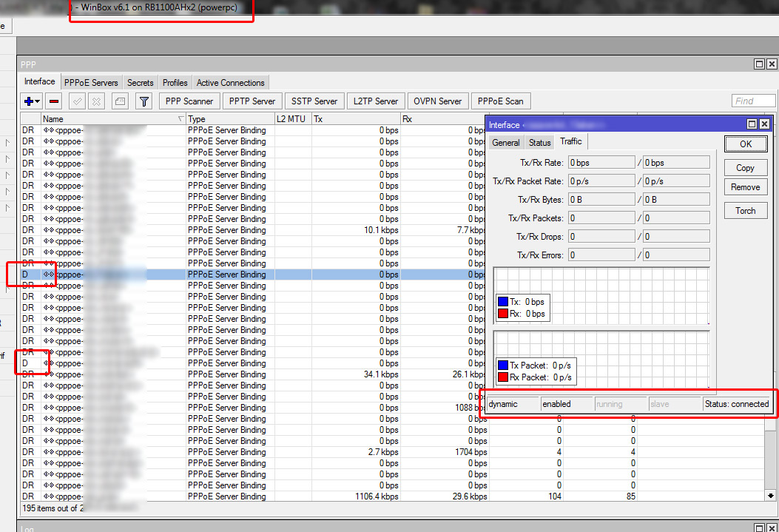This screenshot has width=779, height=532.
Task: Disable selected interface with cross icon
Action: click(96, 101)
